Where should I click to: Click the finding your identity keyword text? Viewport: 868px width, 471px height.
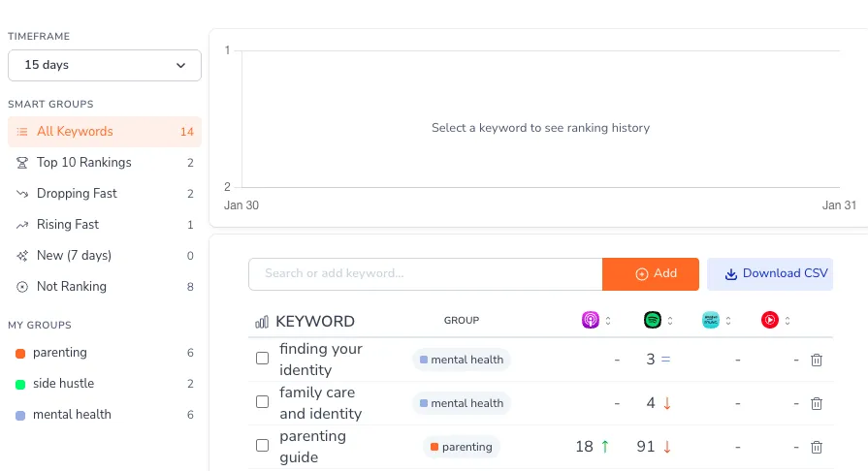point(320,360)
